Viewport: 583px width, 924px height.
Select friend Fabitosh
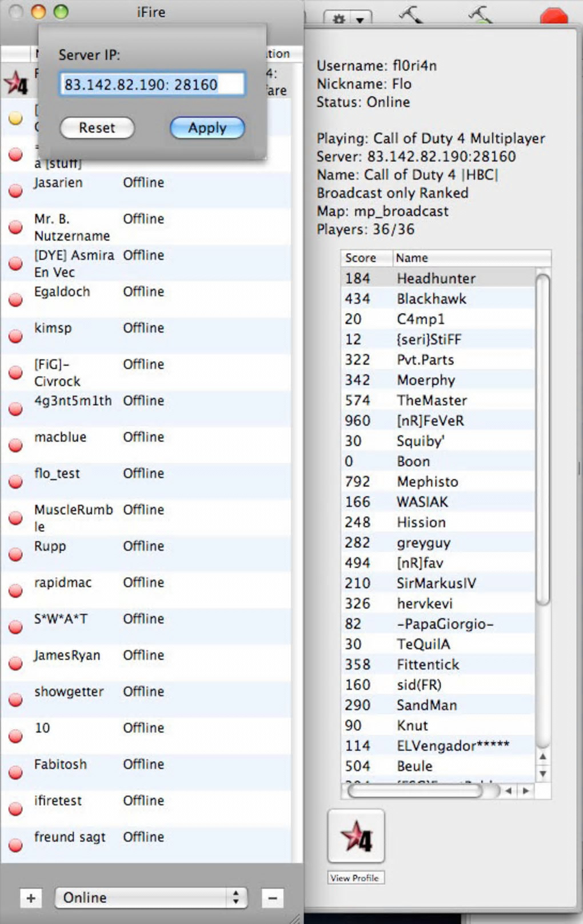click(x=146, y=773)
